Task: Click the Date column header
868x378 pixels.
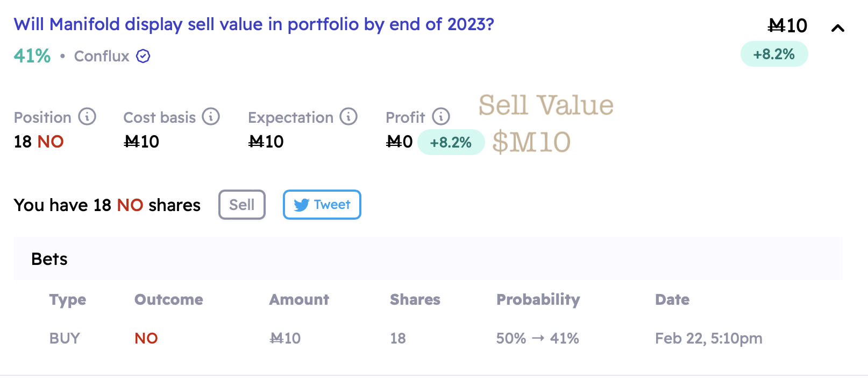Action: pos(672,299)
